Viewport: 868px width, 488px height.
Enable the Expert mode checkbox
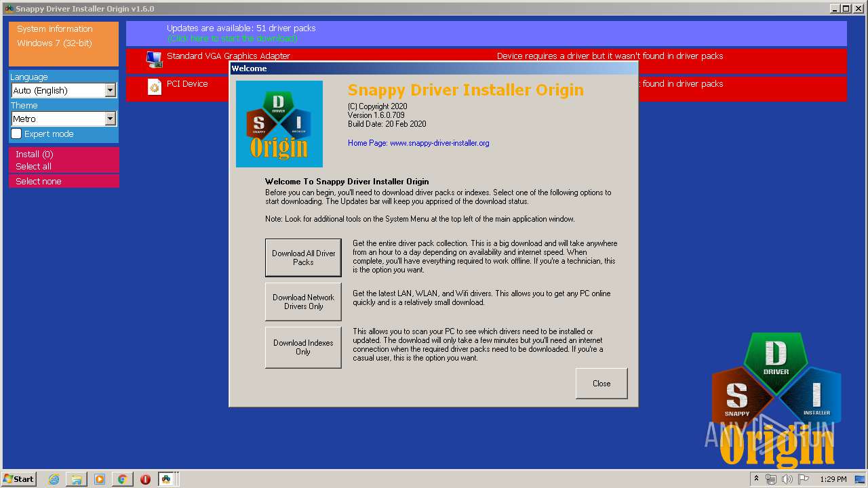17,134
